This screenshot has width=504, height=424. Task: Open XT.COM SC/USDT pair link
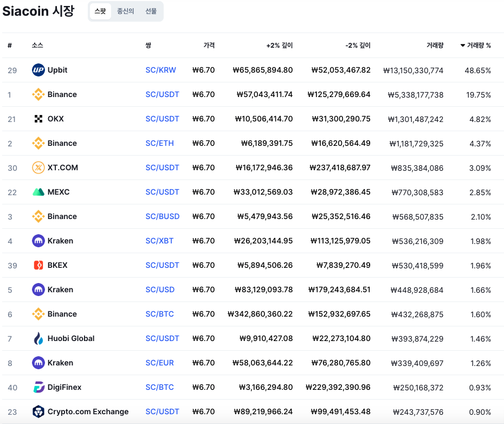pyautogui.click(x=163, y=168)
